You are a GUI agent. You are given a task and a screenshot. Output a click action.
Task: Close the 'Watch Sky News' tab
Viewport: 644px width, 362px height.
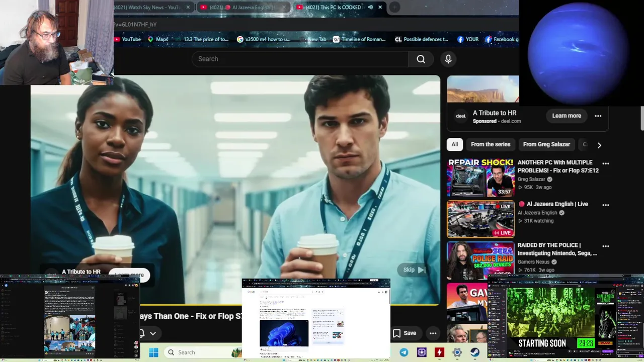(188, 7)
